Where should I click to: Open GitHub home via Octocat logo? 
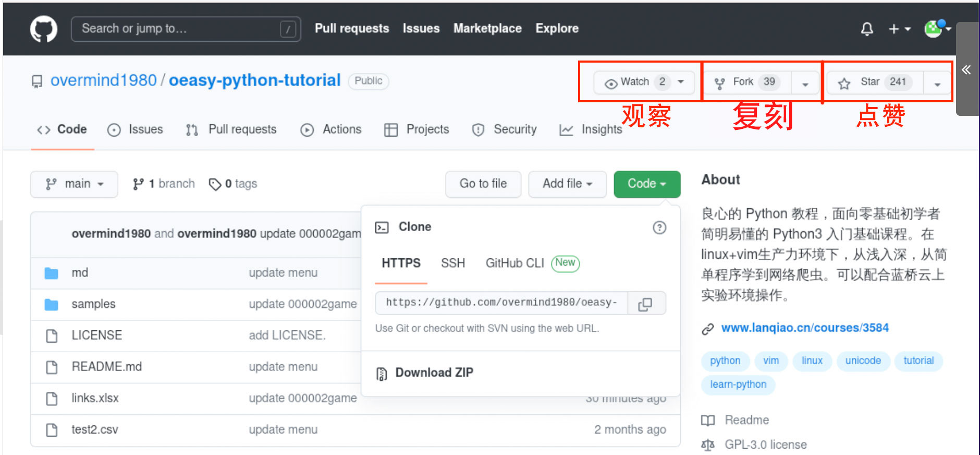(44, 29)
